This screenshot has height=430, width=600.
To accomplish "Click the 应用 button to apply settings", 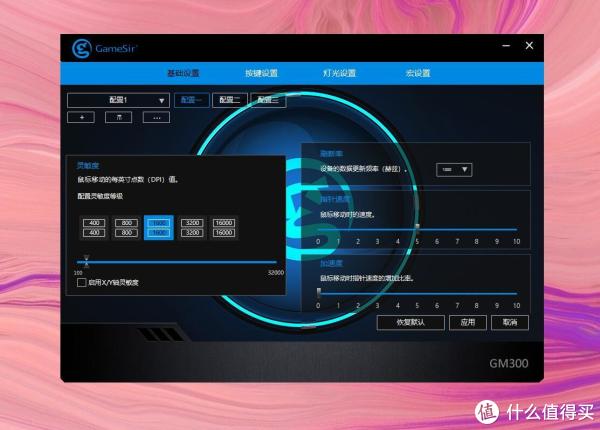I will [468, 322].
